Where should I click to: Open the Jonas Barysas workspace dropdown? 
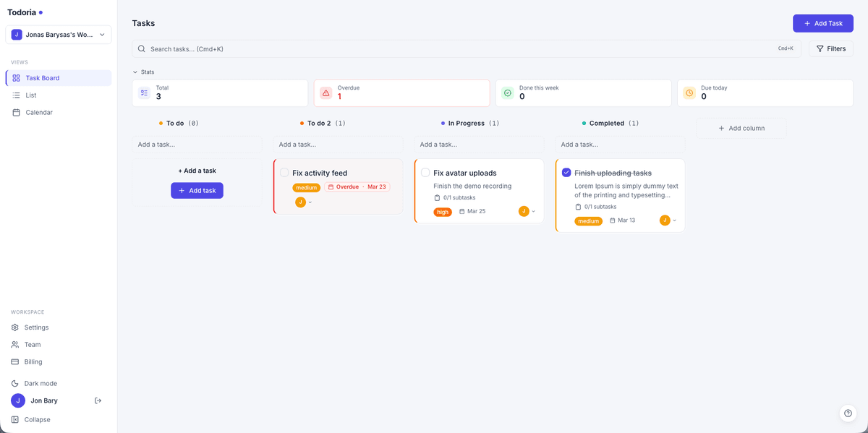point(59,35)
